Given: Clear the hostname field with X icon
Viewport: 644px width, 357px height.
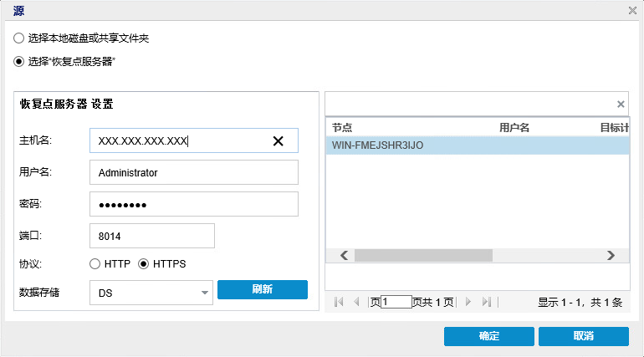Looking at the screenshot, I should pos(279,141).
